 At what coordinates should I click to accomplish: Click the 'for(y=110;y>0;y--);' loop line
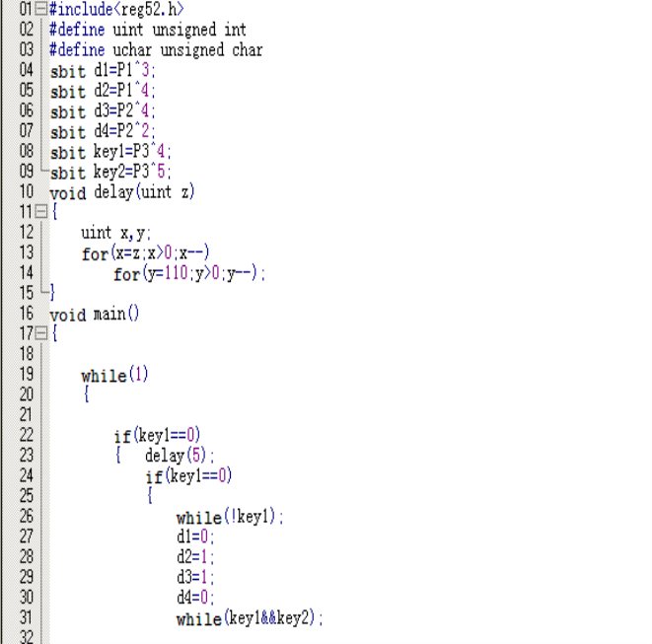point(189,273)
